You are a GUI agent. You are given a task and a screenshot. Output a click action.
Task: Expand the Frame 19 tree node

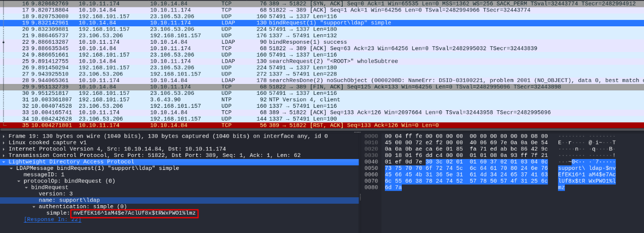[4, 136]
